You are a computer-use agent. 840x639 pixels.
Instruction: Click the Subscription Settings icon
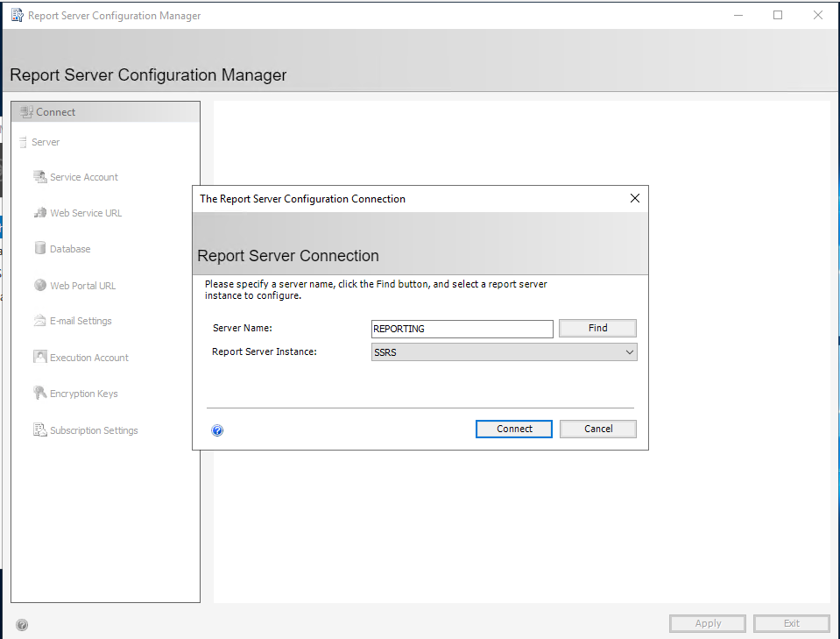click(x=39, y=430)
